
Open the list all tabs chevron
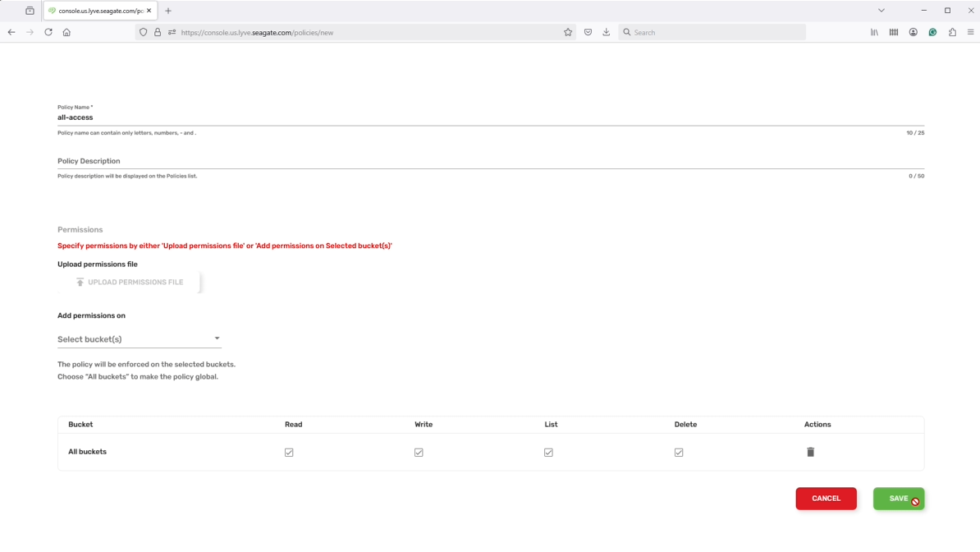coord(882,11)
